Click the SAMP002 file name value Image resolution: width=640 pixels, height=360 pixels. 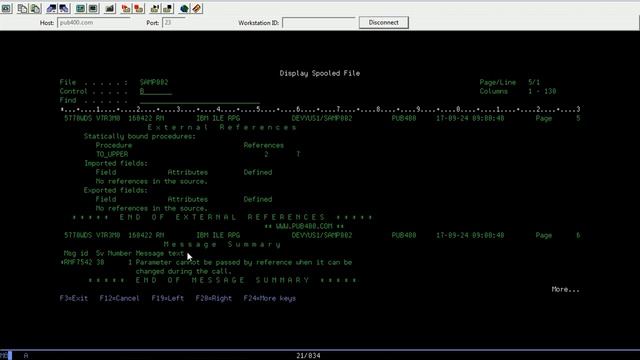click(154, 82)
